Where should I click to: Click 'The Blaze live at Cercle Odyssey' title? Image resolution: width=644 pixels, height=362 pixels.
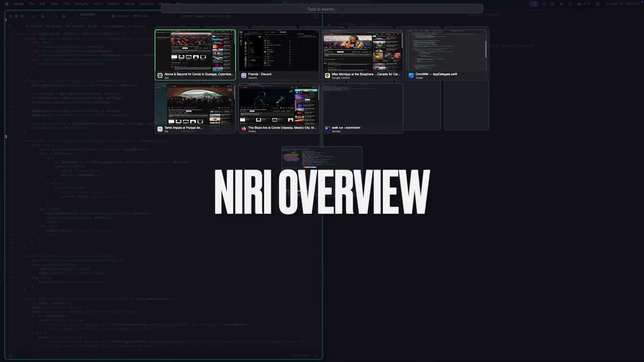pos(282,128)
